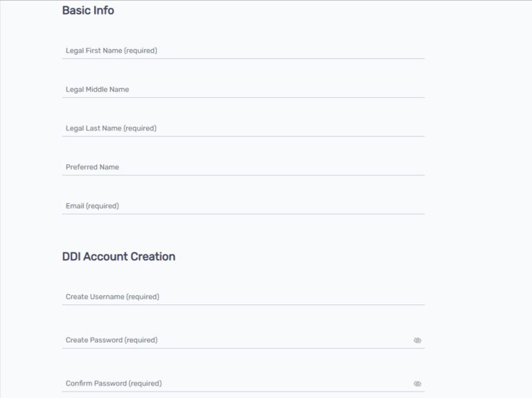532x398 pixels.
Task: Click the Create Username field
Action: click(x=242, y=297)
